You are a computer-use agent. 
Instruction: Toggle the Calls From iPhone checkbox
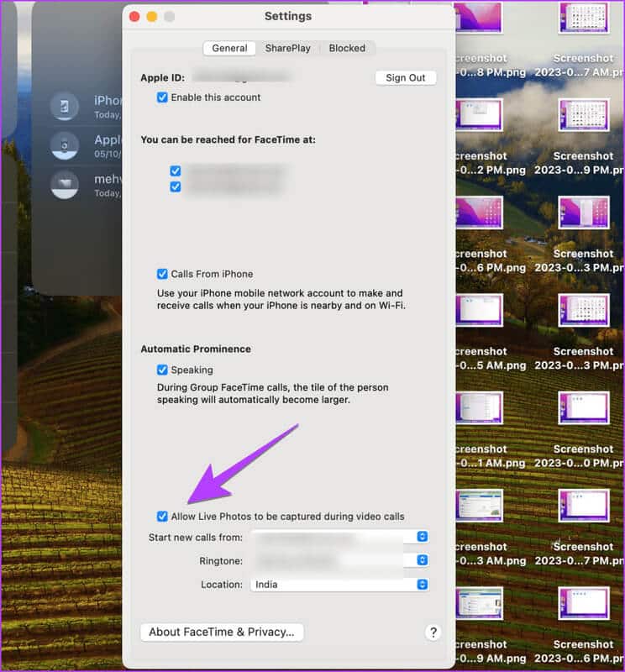coord(162,274)
